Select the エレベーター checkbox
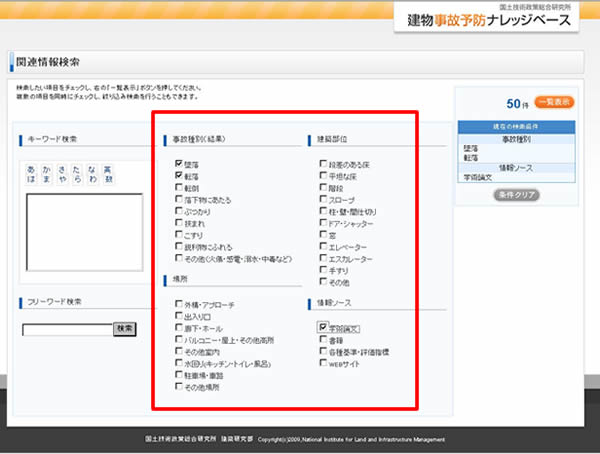Viewport: 600px width, 454px height. [323, 246]
